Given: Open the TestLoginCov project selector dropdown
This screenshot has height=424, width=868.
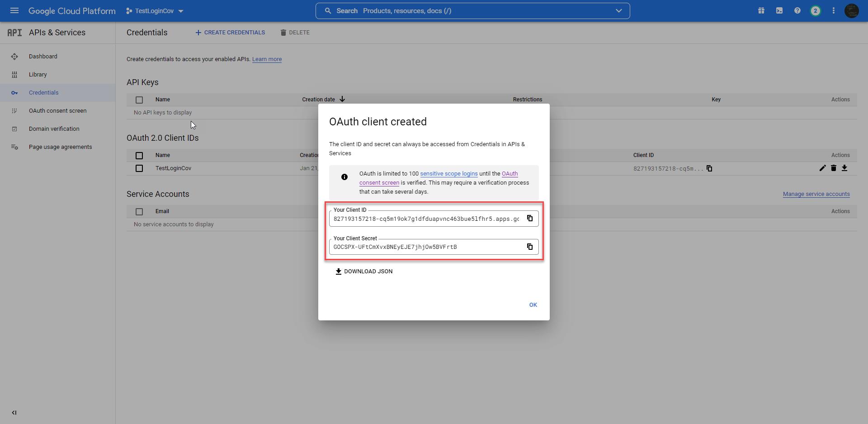Looking at the screenshot, I should pos(155,11).
